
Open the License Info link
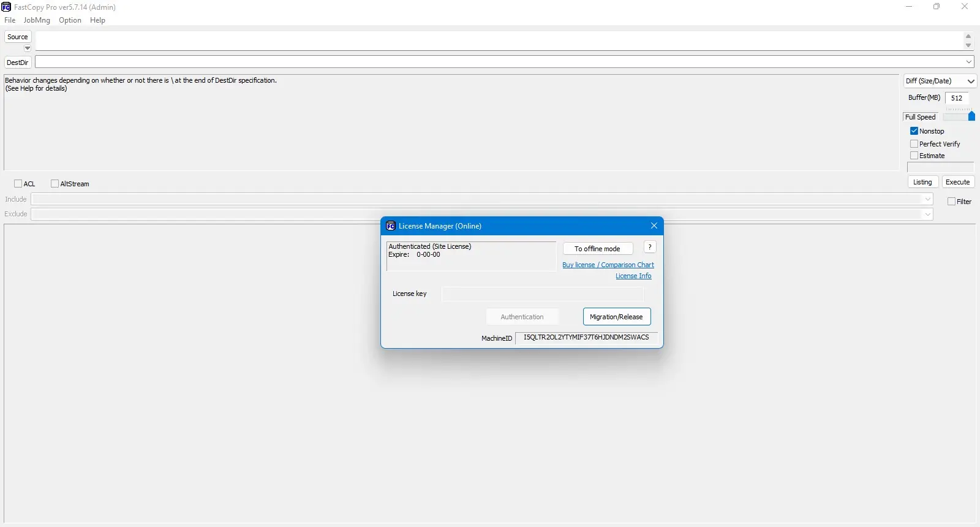(x=633, y=276)
